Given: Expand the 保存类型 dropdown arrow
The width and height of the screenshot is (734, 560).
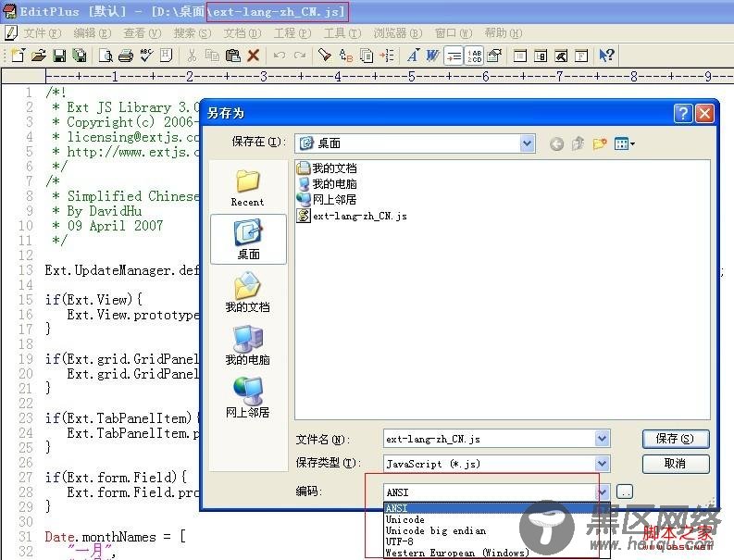Looking at the screenshot, I should coord(602,464).
